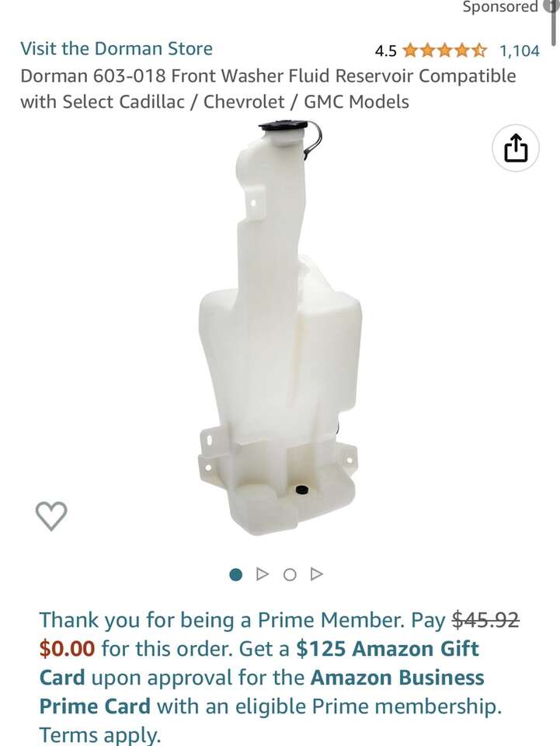Screen dimensions: 560x746
Task: Open the Dorman 603-018 product title
Action: coord(268,89)
